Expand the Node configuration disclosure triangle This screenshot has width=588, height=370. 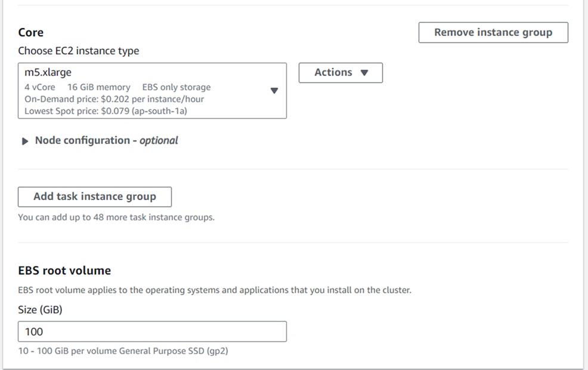(25, 141)
